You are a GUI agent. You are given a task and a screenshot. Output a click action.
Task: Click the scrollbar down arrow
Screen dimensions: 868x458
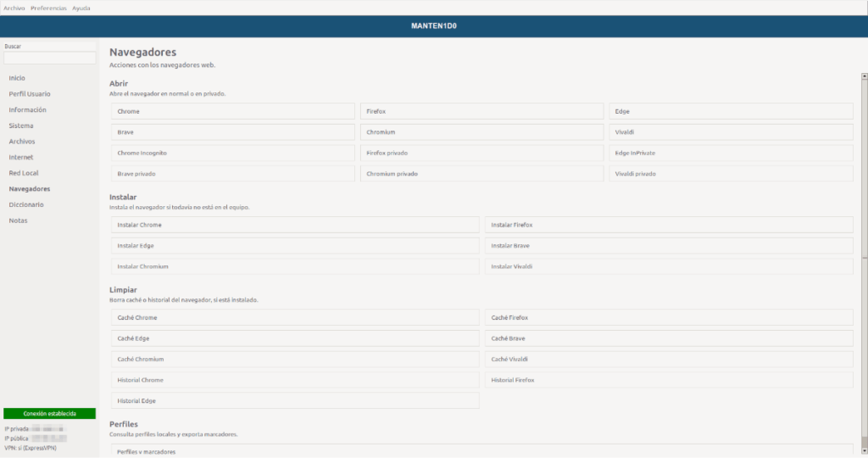click(x=864, y=451)
